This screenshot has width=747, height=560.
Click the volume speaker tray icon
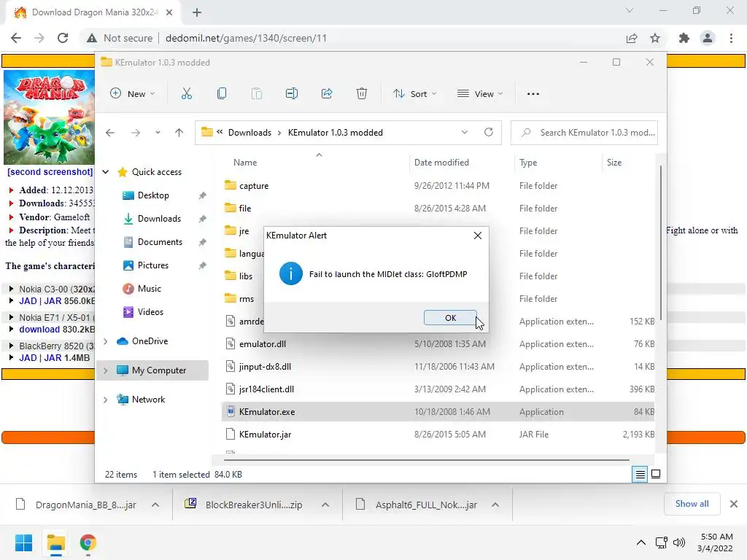tap(679, 542)
